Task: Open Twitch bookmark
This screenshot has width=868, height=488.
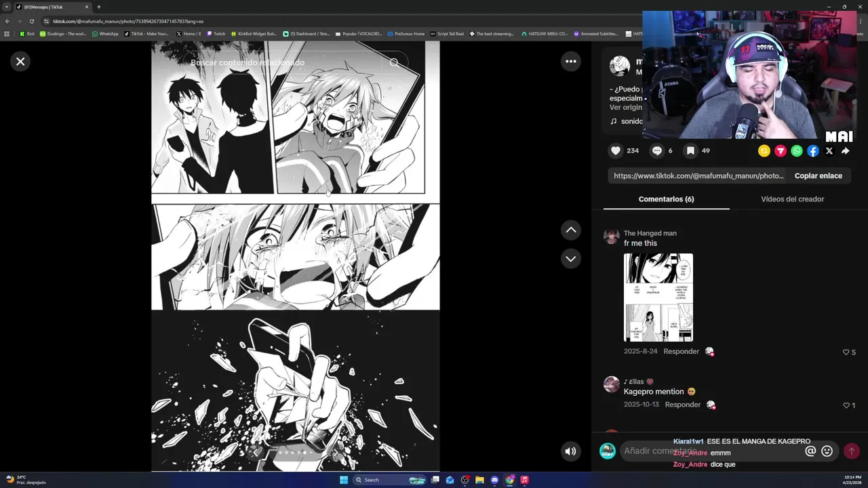Action: (x=216, y=34)
